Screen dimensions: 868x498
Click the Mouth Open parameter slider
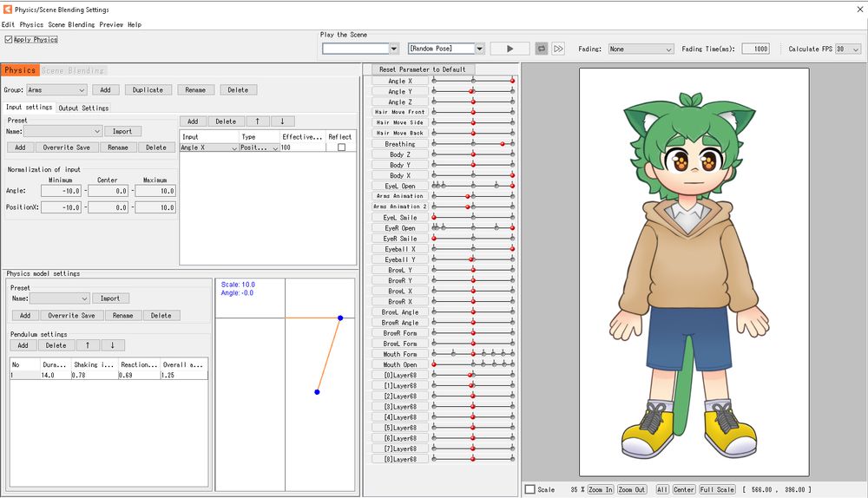click(473, 364)
